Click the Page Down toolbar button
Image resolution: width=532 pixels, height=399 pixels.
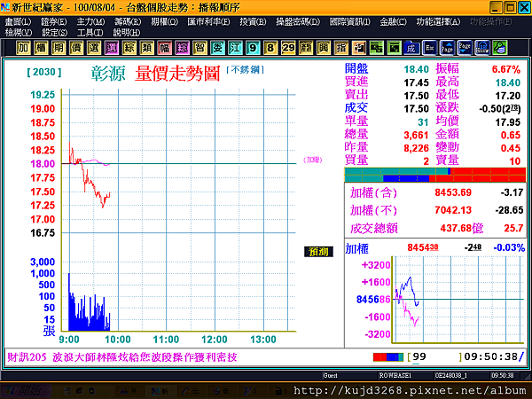coord(465,48)
